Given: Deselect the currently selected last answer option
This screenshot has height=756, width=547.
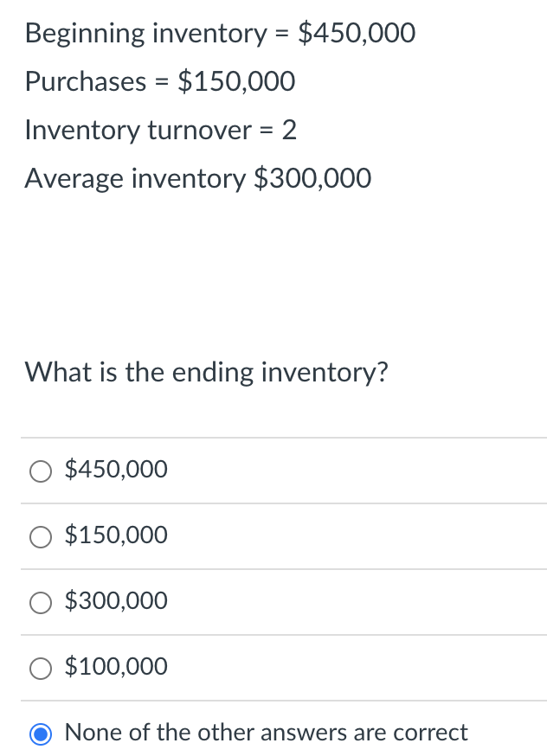Looking at the screenshot, I should click(x=40, y=733).
